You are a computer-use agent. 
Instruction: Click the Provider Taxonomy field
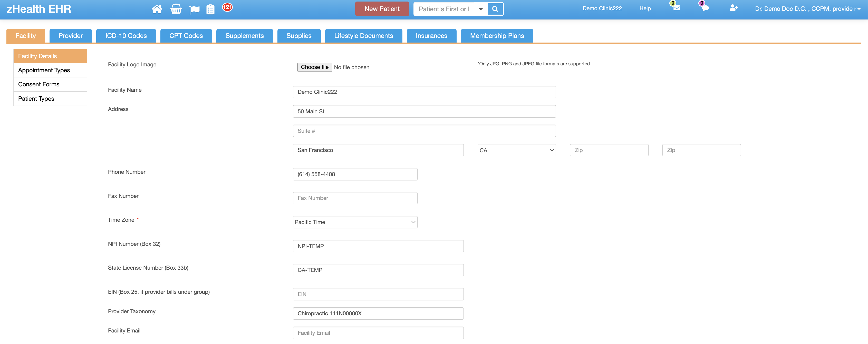(378, 314)
